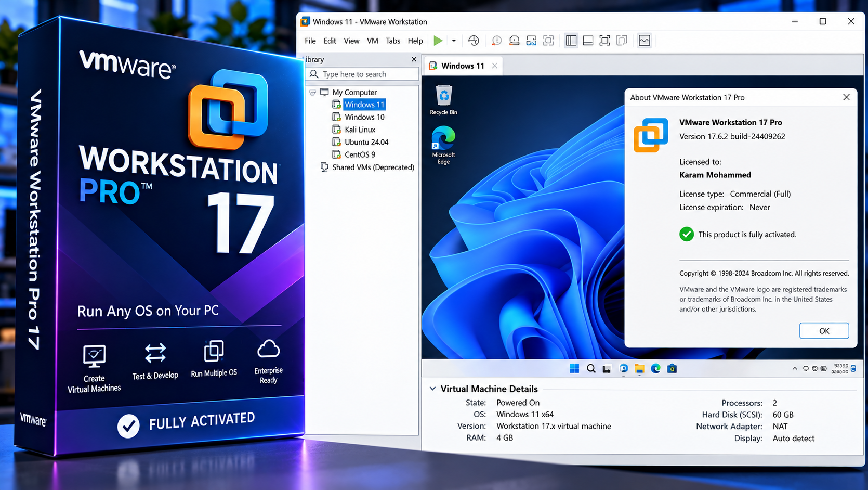The height and width of the screenshot is (490, 868).
Task: Collapse the Virtual Machine Details section
Action: point(432,389)
